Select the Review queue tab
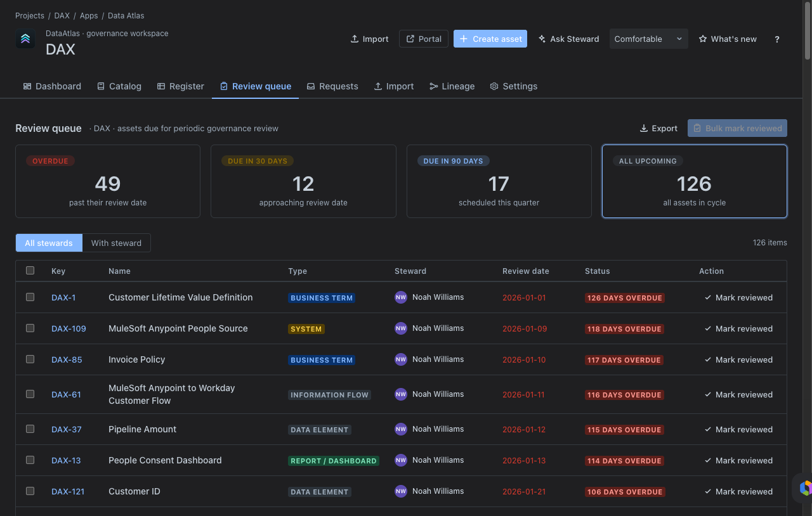Image resolution: width=812 pixels, height=516 pixels. pyautogui.click(x=256, y=86)
